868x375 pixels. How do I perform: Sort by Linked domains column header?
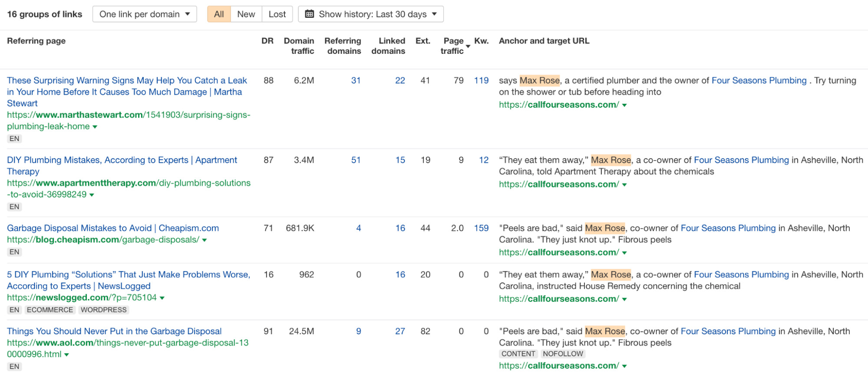pyautogui.click(x=388, y=46)
